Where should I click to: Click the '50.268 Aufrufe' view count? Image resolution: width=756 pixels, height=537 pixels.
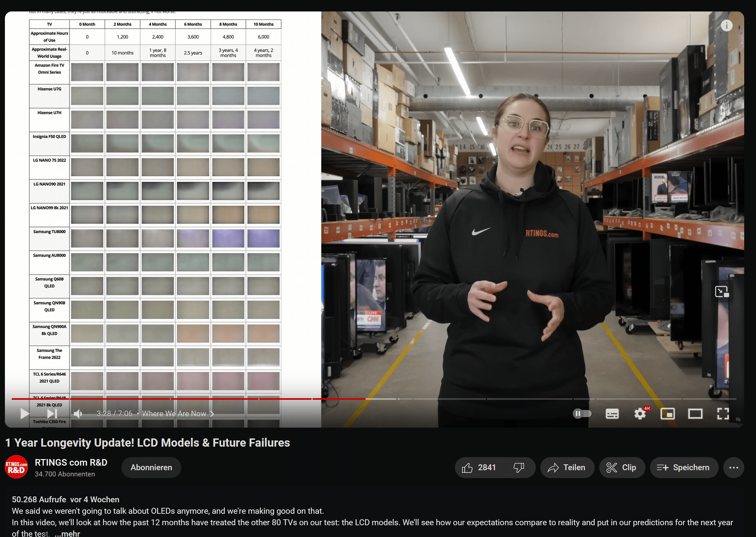pyautogui.click(x=39, y=499)
